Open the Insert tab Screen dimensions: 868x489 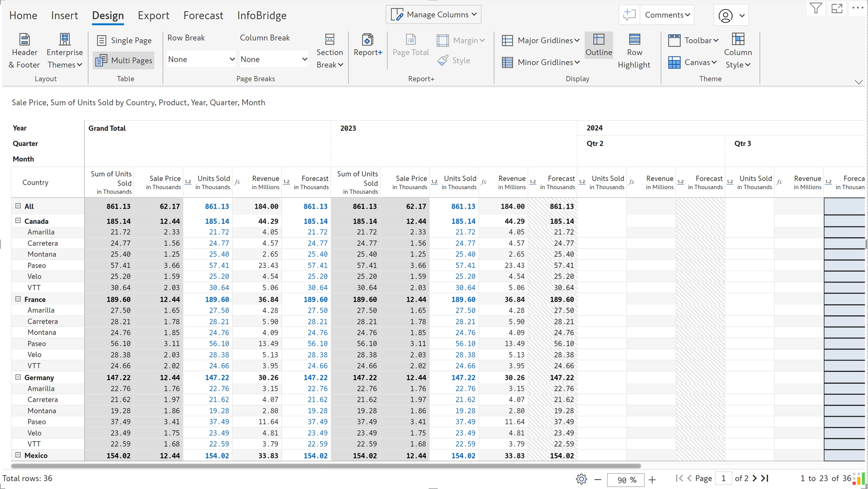64,15
